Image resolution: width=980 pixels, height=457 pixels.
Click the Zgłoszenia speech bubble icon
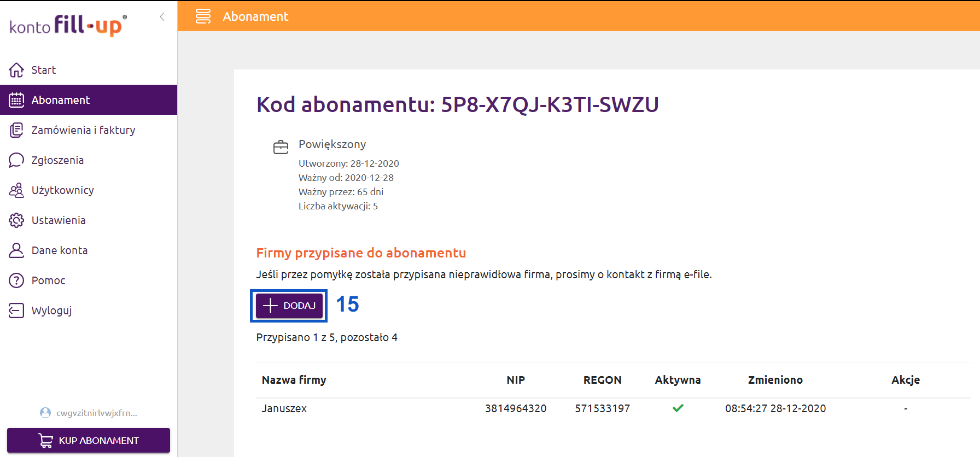pyautogui.click(x=16, y=160)
